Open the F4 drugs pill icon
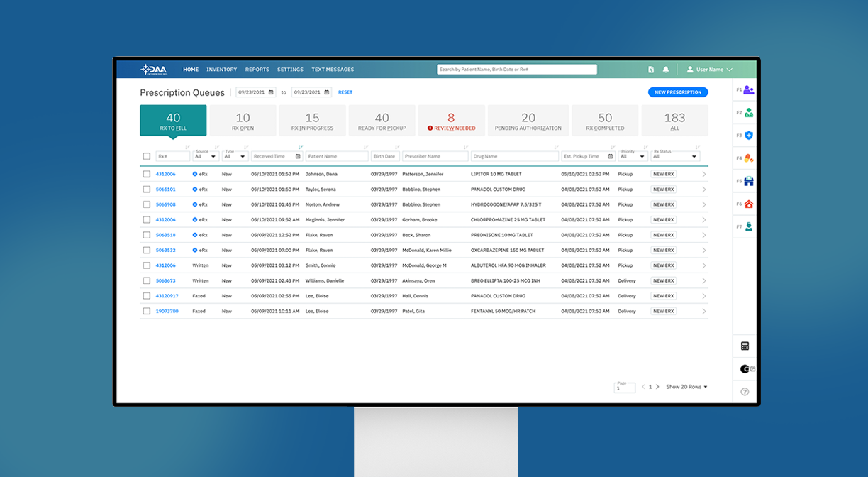868x477 pixels. [748, 158]
